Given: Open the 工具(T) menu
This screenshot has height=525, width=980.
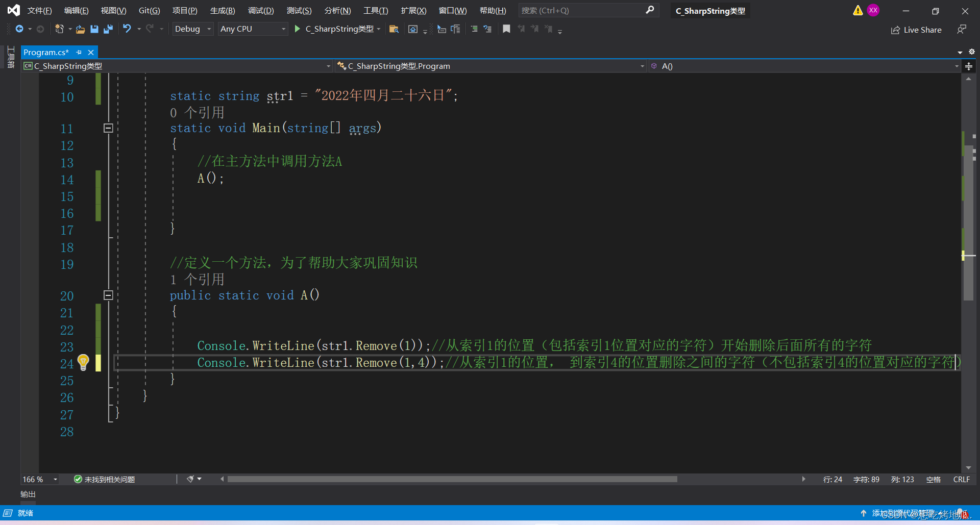Looking at the screenshot, I should pyautogui.click(x=376, y=11).
